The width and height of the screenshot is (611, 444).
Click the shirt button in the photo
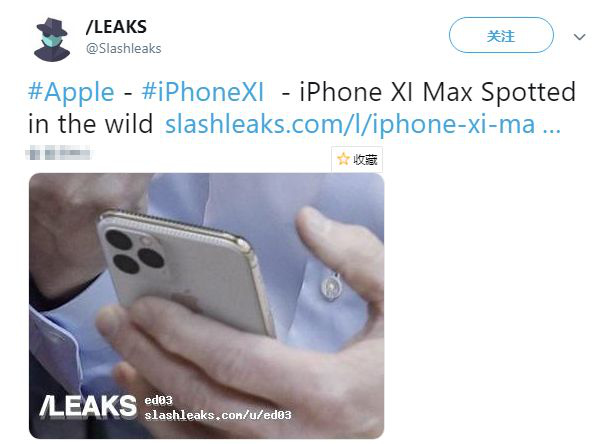pyautogui.click(x=330, y=287)
